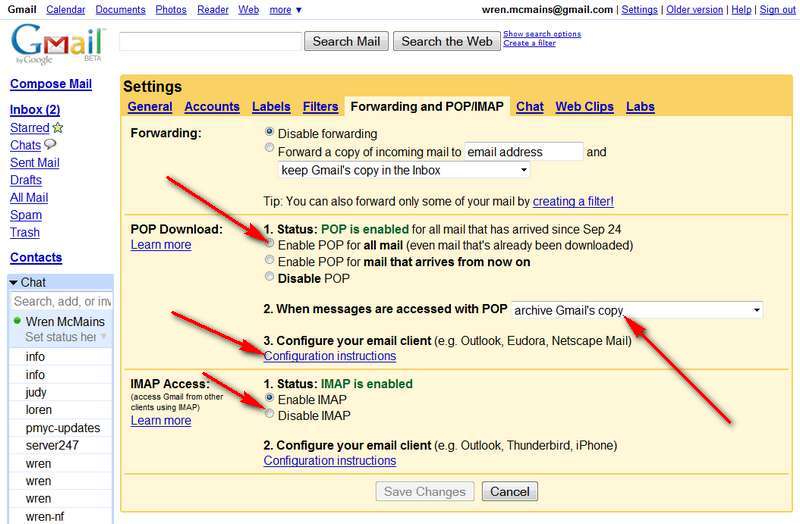The image size is (800, 524).
Task: Click the chat bubble icon beside Chats
Action: point(49,144)
